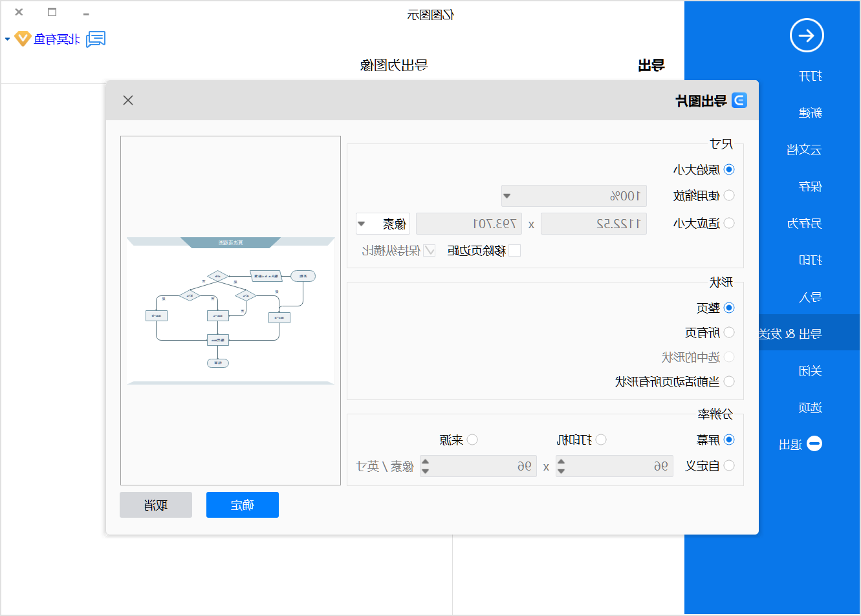Choose the 整页 shape option
The height and width of the screenshot is (616, 861).
point(729,308)
